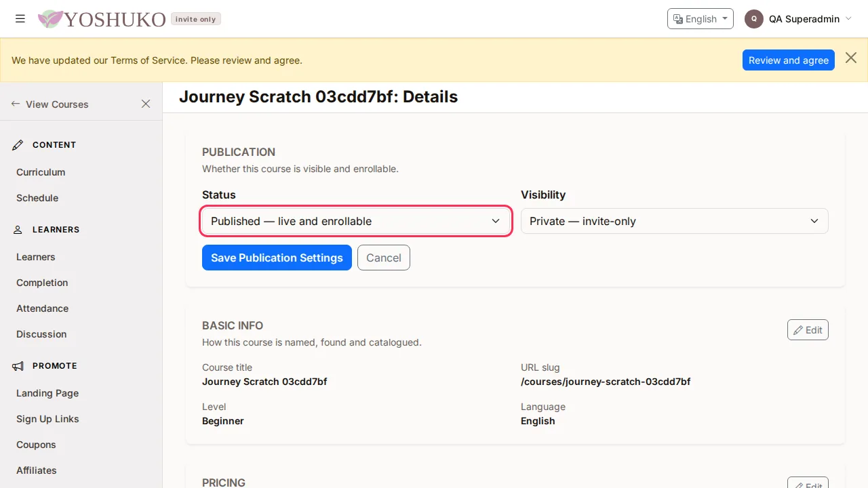This screenshot has width=868, height=488.
Task: Open Sign Up Links page
Action: (47, 419)
